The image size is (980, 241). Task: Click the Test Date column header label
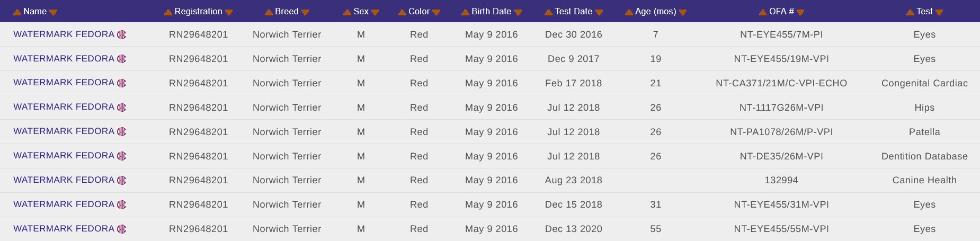click(x=573, y=12)
